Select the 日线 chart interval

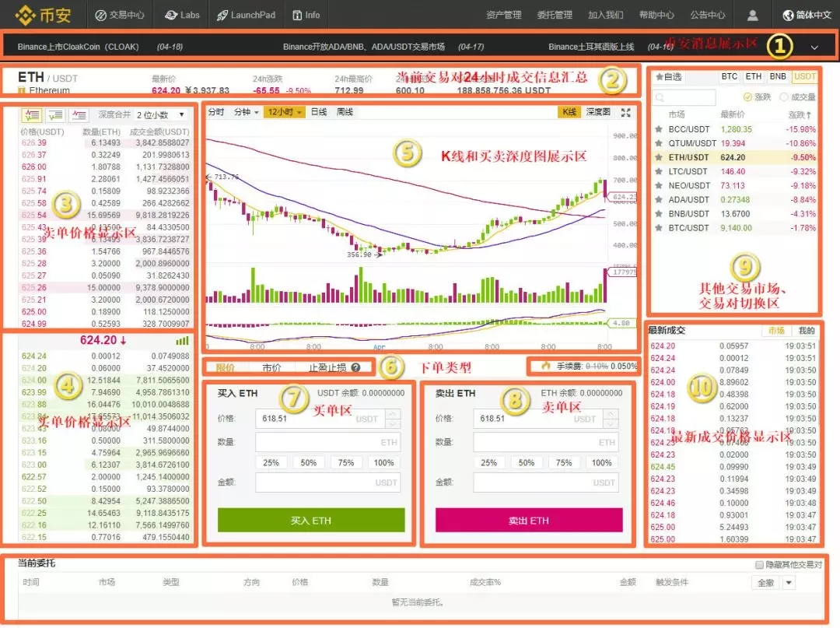coord(319,112)
